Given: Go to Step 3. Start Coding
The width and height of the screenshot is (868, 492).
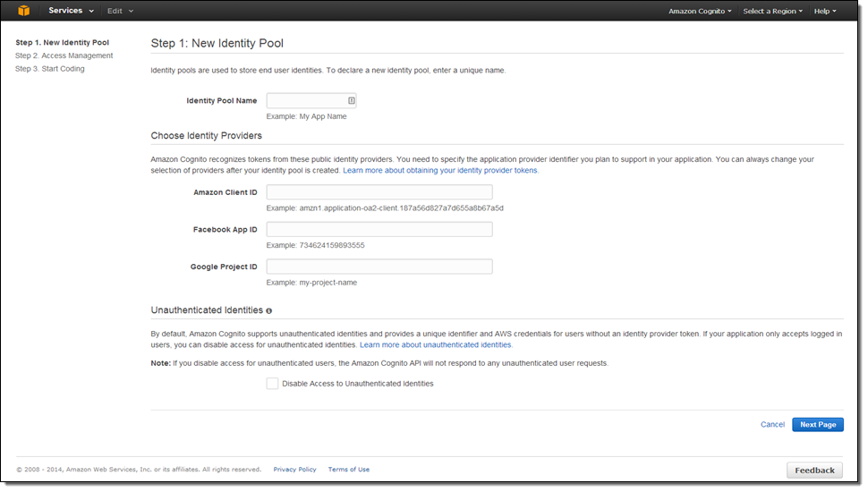Looking at the screenshot, I should coord(50,69).
